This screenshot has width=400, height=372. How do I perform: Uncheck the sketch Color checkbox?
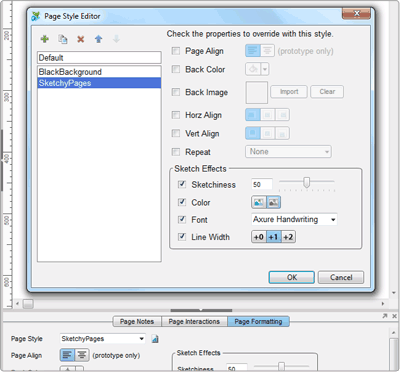click(182, 202)
